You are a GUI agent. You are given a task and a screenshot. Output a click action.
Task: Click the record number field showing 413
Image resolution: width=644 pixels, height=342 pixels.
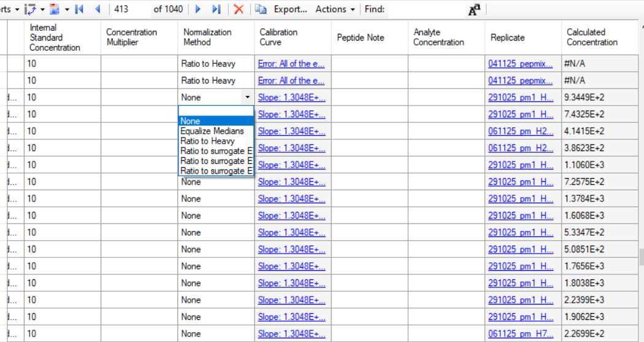click(129, 9)
